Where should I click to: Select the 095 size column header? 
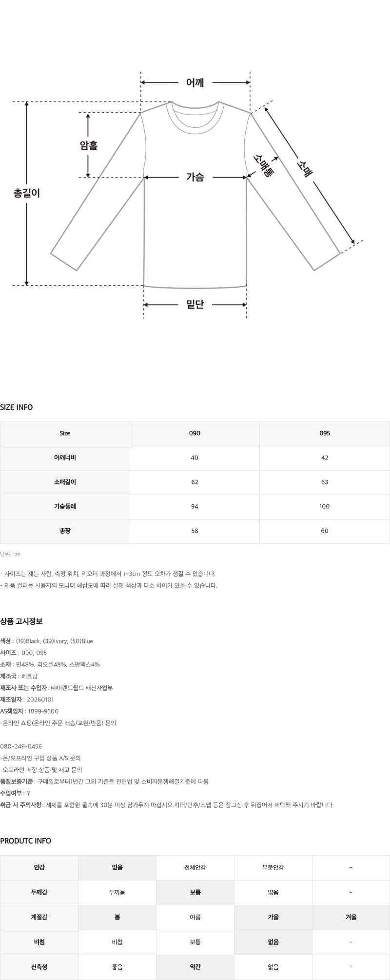pyautogui.click(x=325, y=433)
